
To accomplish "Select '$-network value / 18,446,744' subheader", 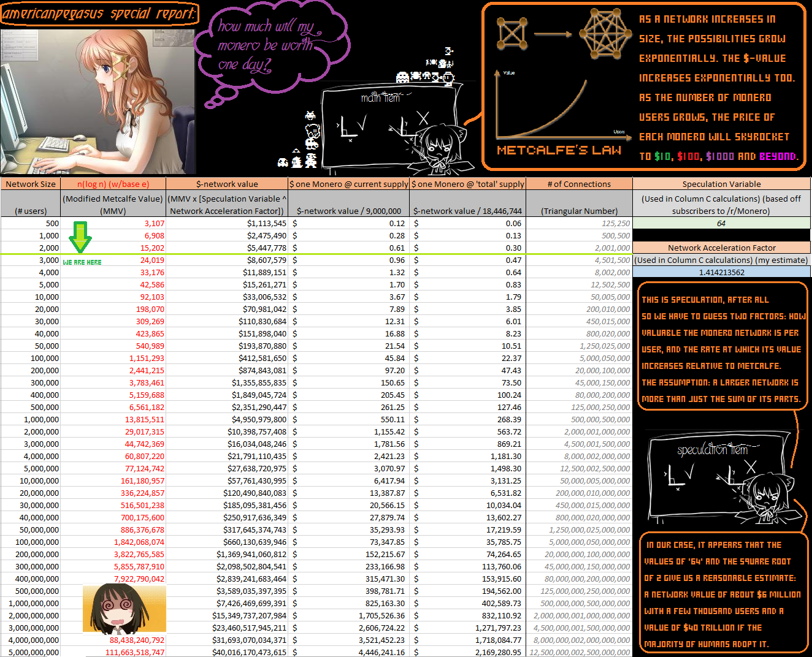I will [x=468, y=211].
